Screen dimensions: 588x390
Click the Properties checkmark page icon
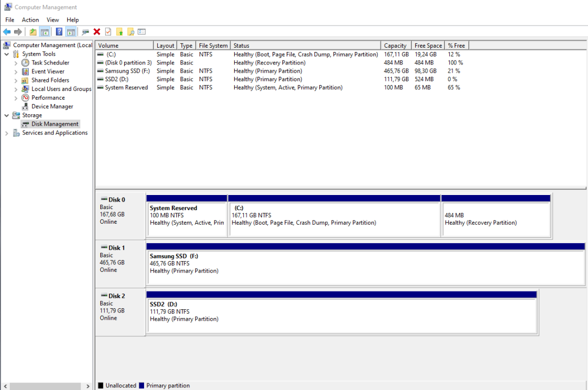point(108,32)
